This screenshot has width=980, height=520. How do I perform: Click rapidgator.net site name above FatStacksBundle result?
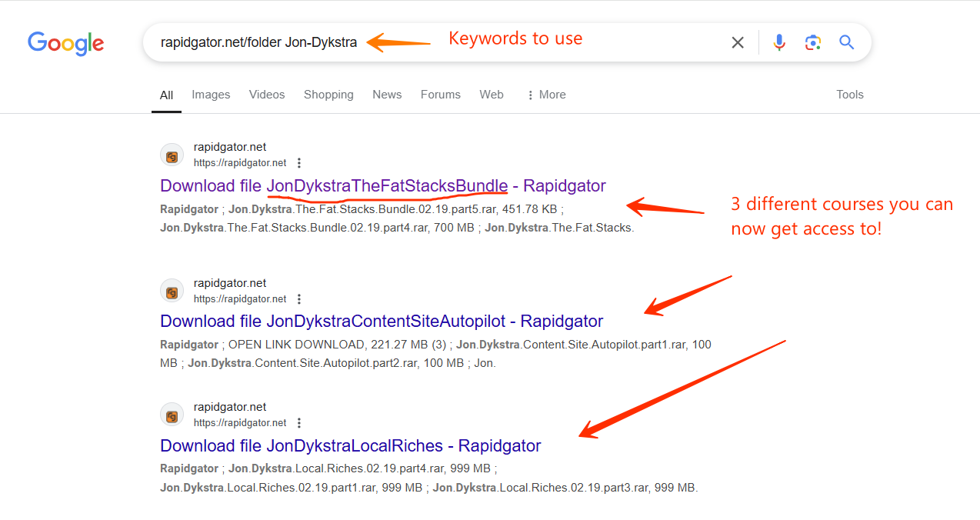pos(230,147)
